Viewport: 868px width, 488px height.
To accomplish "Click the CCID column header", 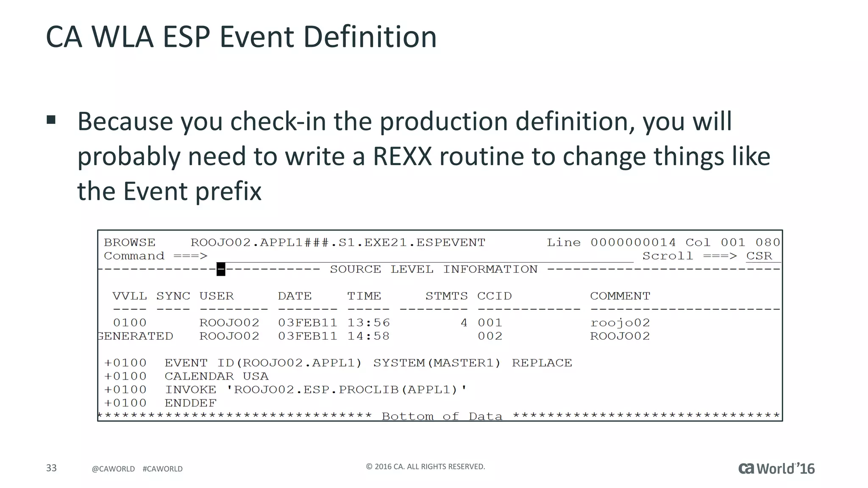I will [495, 296].
